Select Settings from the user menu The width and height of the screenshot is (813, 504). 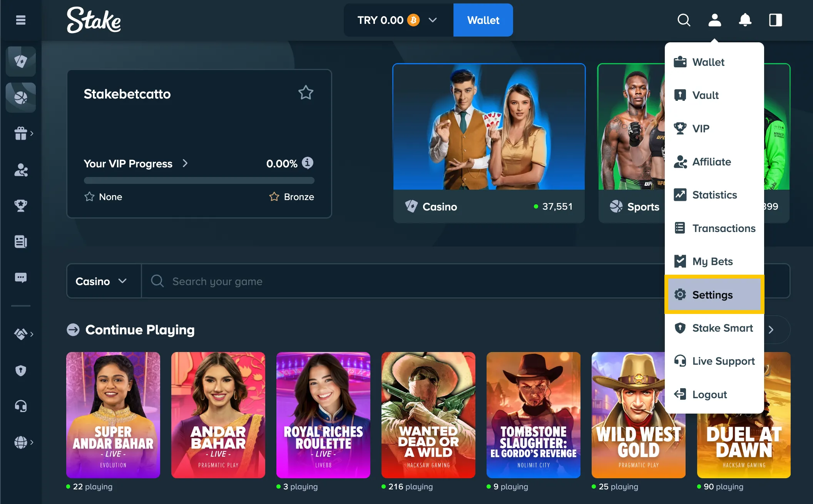713,295
